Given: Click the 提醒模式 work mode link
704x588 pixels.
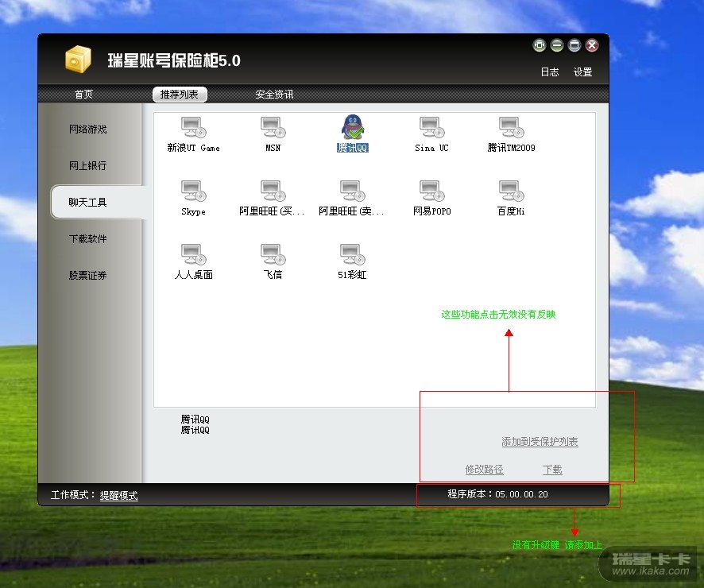Looking at the screenshot, I should point(119,495).
